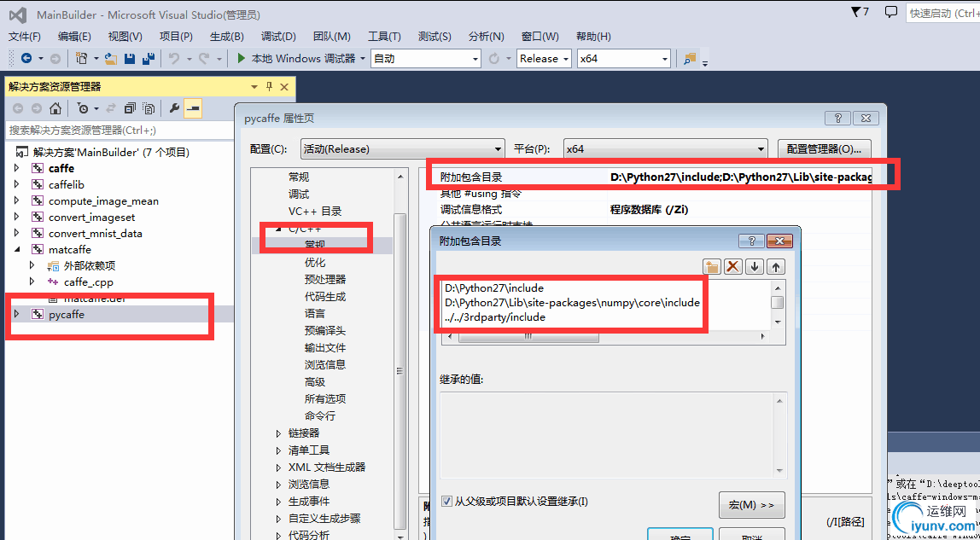
Task: Select the compute_image_mean project
Action: (104, 200)
